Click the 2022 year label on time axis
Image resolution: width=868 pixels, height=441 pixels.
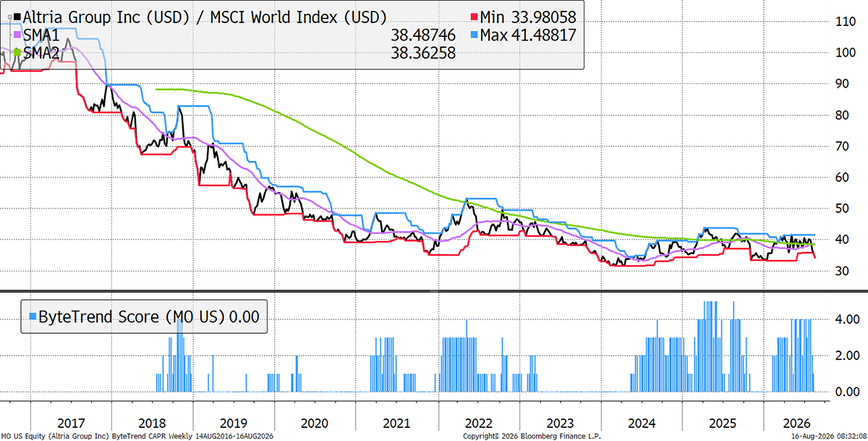click(x=478, y=422)
